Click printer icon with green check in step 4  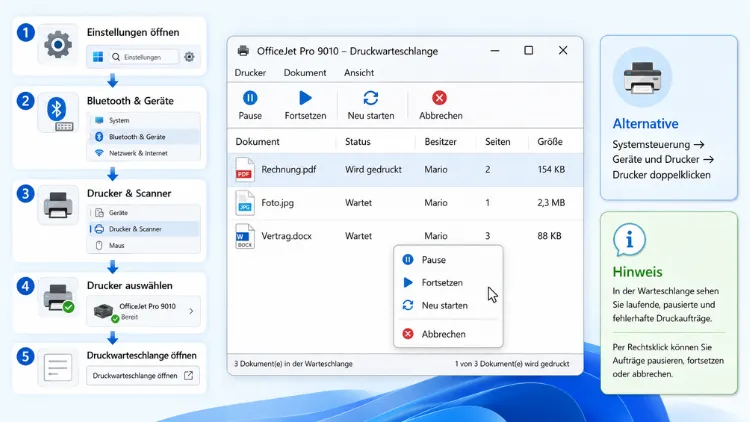click(x=58, y=298)
